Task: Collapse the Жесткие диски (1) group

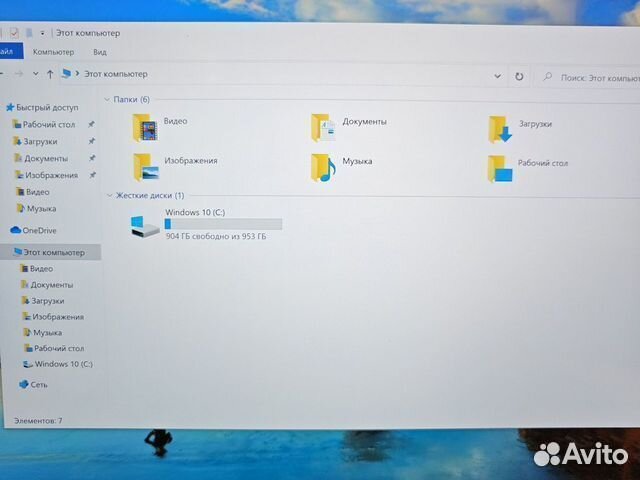Action: tap(109, 196)
